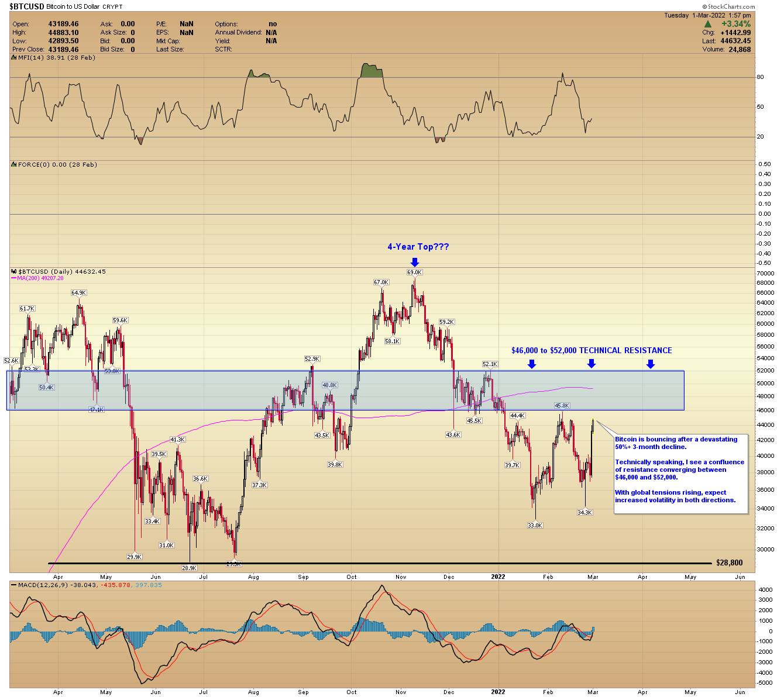This screenshot has width=784, height=697.
Task: Click the 'Prev Close:' label
Action: [29, 49]
